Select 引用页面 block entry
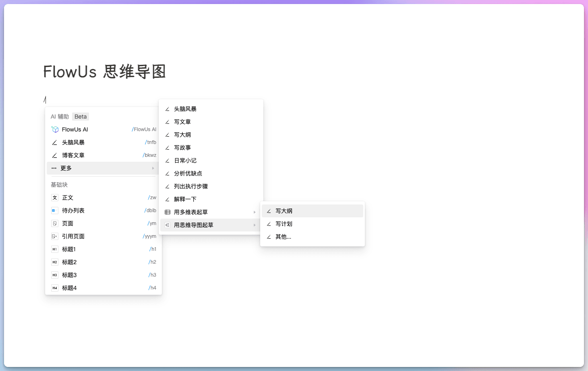Viewport: 588px width, 371px height. [x=104, y=236]
